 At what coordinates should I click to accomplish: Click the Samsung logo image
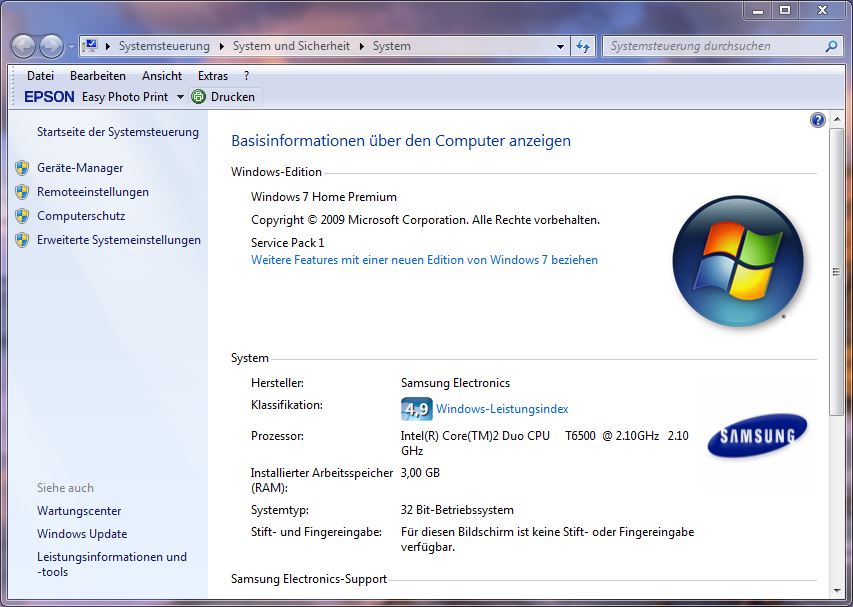[x=757, y=435]
